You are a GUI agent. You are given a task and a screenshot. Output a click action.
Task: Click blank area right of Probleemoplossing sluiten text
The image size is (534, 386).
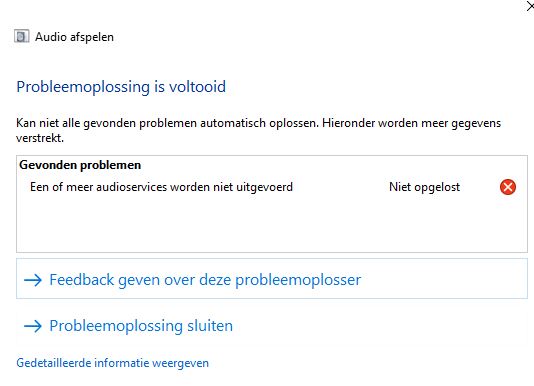pyautogui.click(x=378, y=326)
